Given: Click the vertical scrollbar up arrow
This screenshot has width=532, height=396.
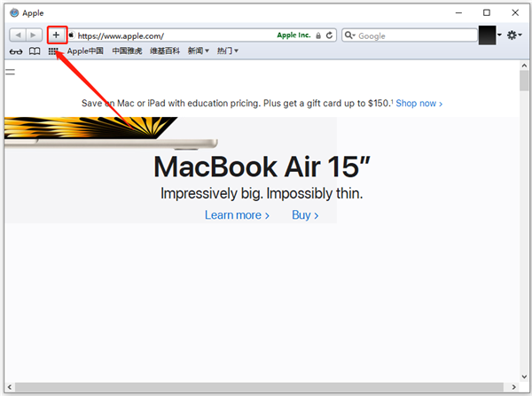Looking at the screenshot, I should [524, 66].
